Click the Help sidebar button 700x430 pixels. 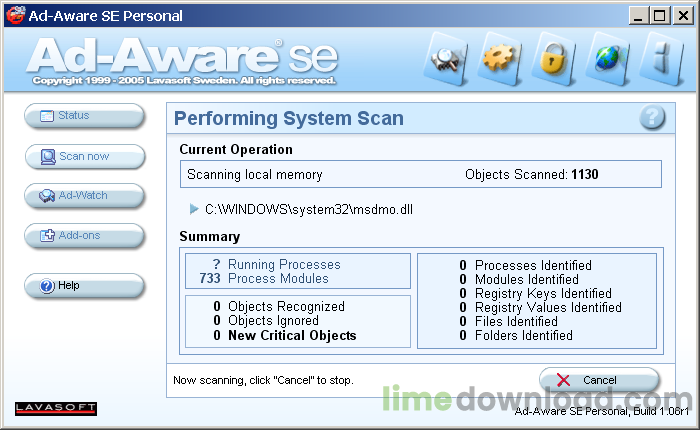pyautogui.click(x=84, y=286)
